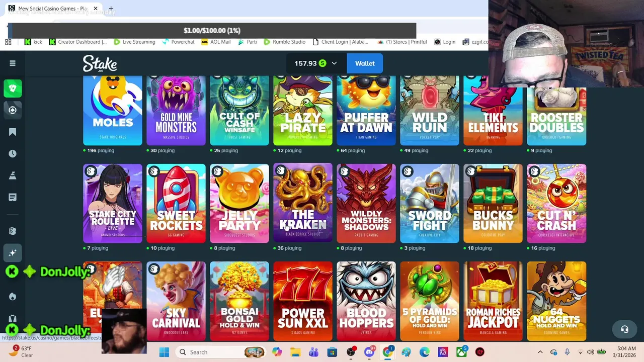Open Recent clock icon in sidebar
644x362 pixels.
[x=13, y=154]
